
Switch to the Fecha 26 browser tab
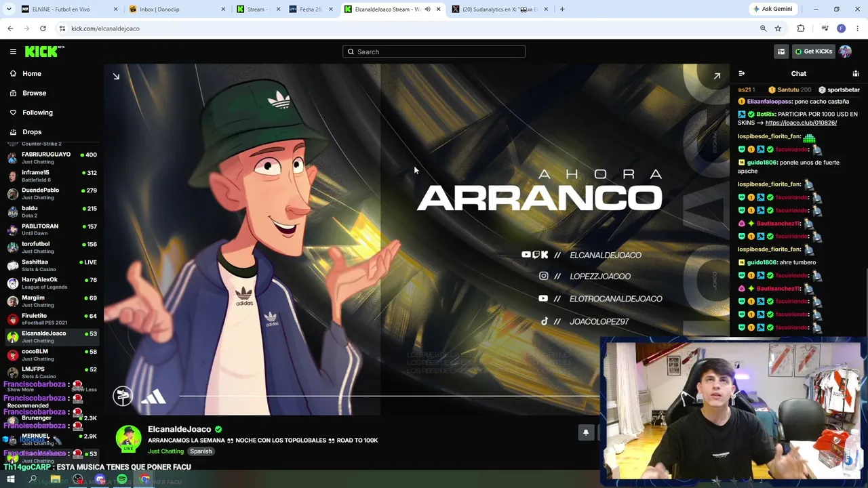(x=309, y=9)
